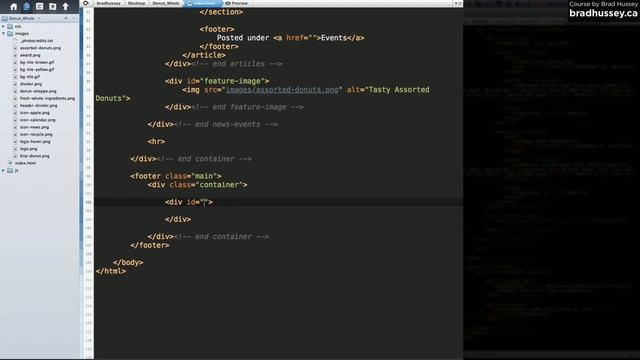
Task: Select bg-tile-yellow.gif file
Action: [37, 69]
